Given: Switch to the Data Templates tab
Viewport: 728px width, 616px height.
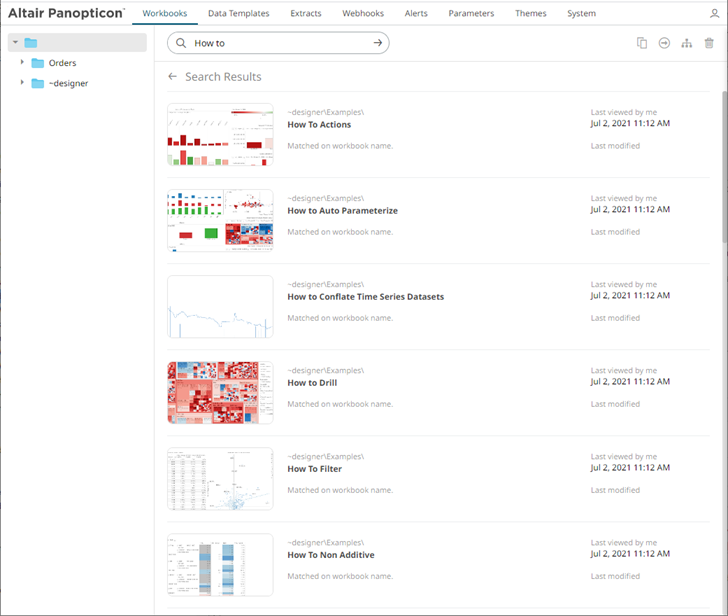Looking at the screenshot, I should 238,14.
